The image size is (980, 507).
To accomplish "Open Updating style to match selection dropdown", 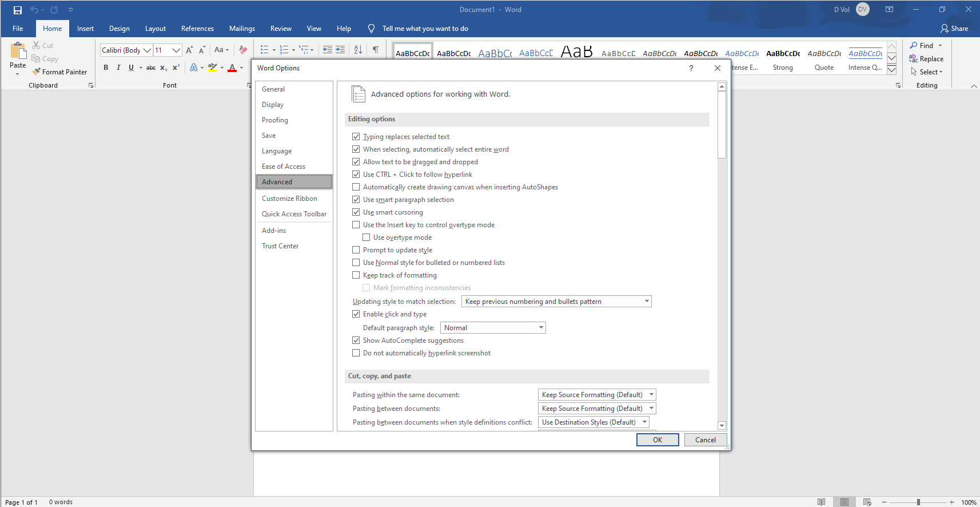I will [556, 302].
